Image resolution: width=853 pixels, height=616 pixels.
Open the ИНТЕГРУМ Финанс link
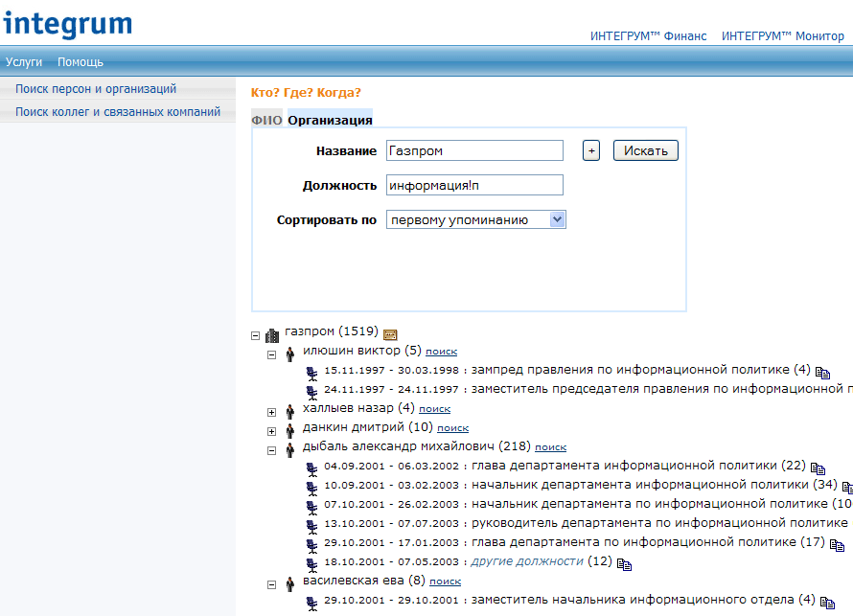649,35
